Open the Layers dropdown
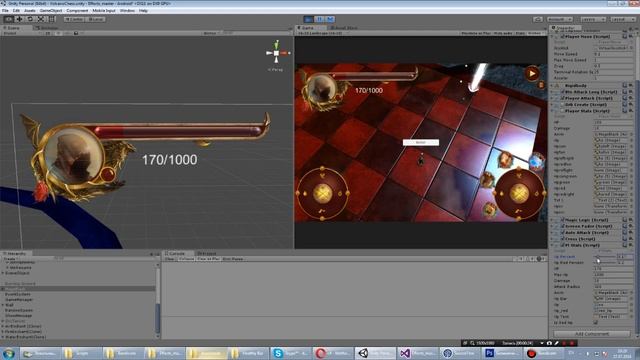 coord(593,19)
